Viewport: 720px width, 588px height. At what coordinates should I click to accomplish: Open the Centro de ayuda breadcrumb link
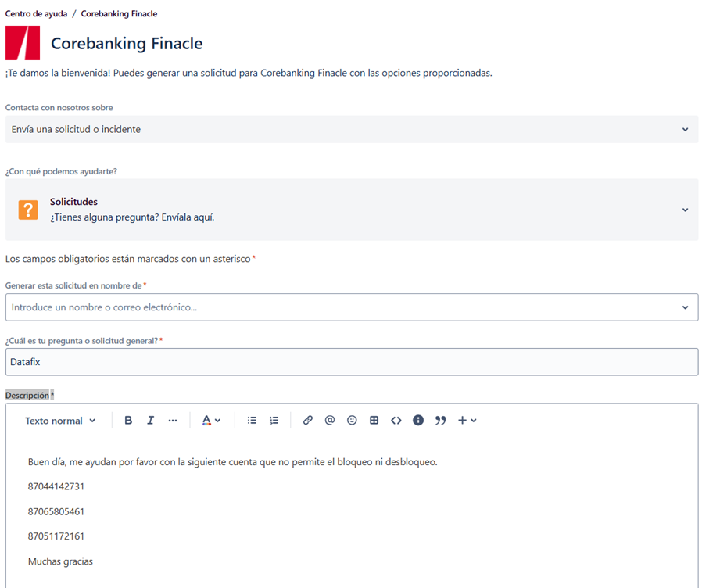coord(36,14)
